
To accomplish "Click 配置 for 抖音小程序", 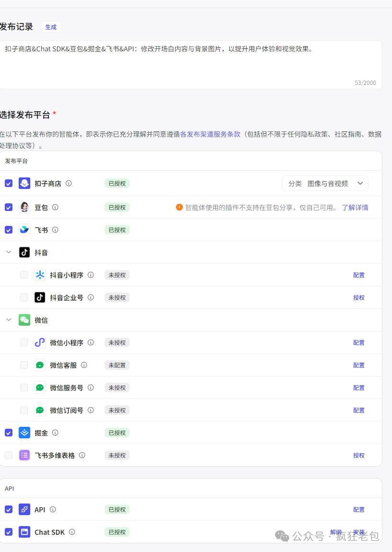I will (x=358, y=275).
